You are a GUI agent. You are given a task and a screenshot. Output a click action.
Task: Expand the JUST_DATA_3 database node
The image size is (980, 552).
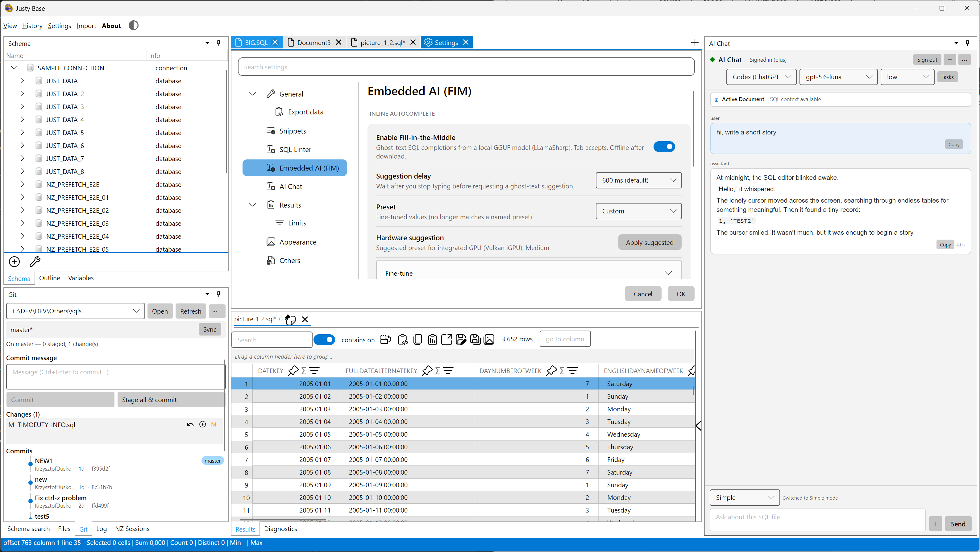(x=23, y=106)
